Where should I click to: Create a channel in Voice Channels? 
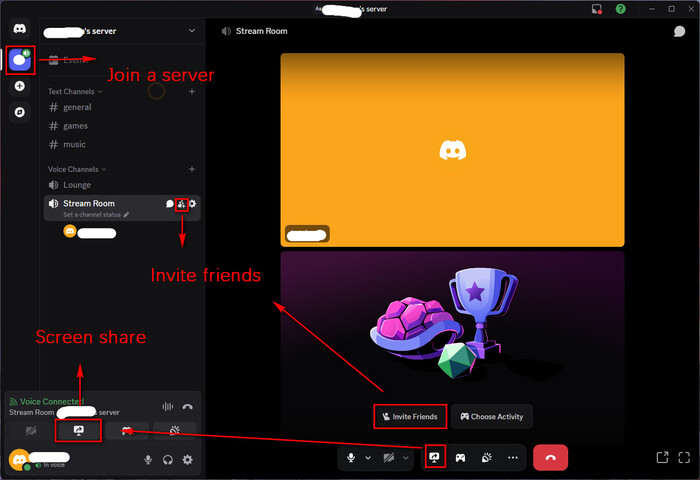point(192,169)
